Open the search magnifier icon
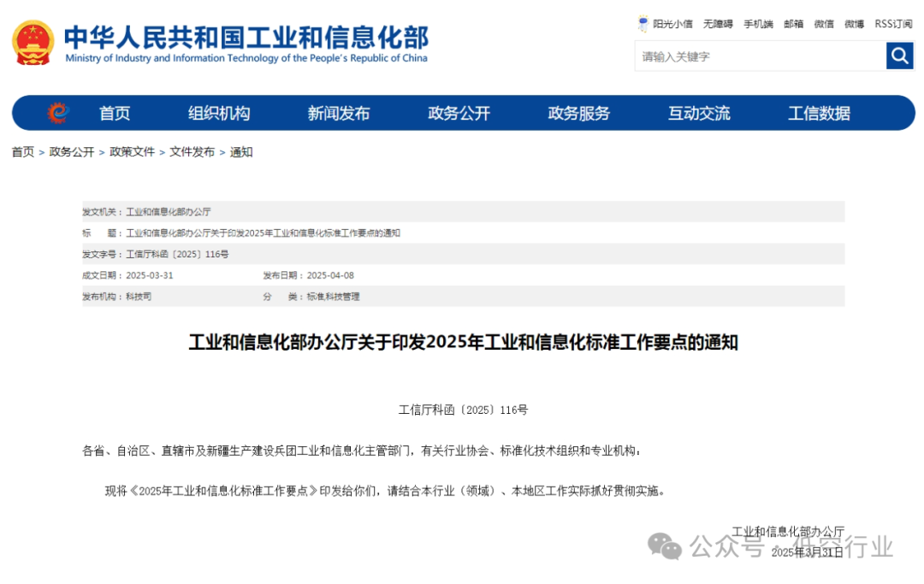The width and height of the screenshot is (924, 584). pyautogui.click(x=899, y=56)
